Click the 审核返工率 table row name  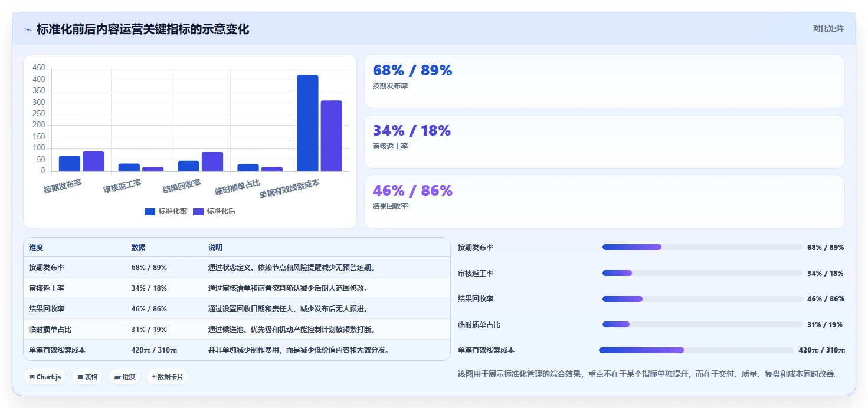47,288
